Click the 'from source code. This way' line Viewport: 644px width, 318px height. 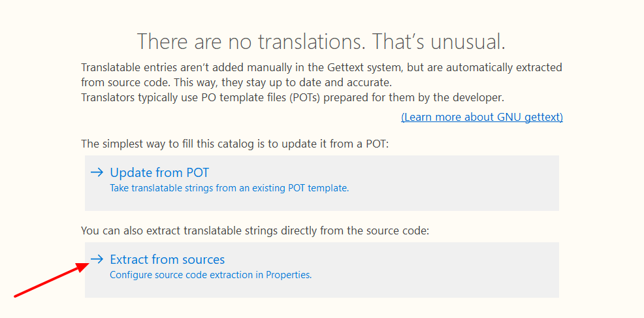235,83
